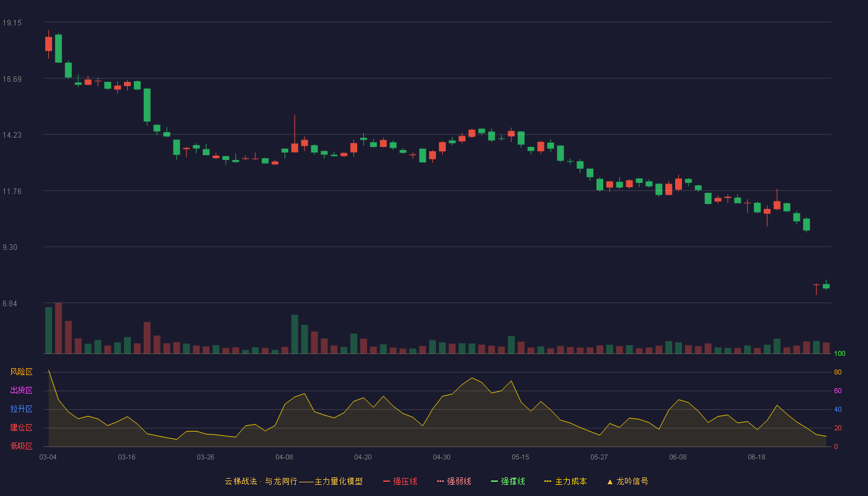Toggle the 强撑线 legend entry
Image resolution: width=868 pixels, height=496 pixels.
tap(508, 481)
